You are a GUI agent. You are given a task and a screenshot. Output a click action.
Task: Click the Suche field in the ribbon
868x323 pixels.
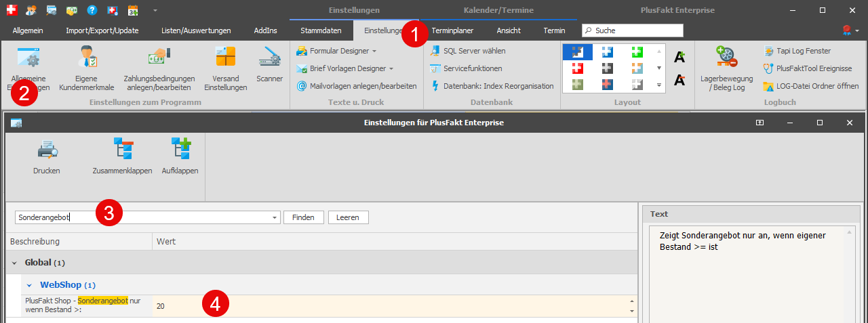point(633,30)
